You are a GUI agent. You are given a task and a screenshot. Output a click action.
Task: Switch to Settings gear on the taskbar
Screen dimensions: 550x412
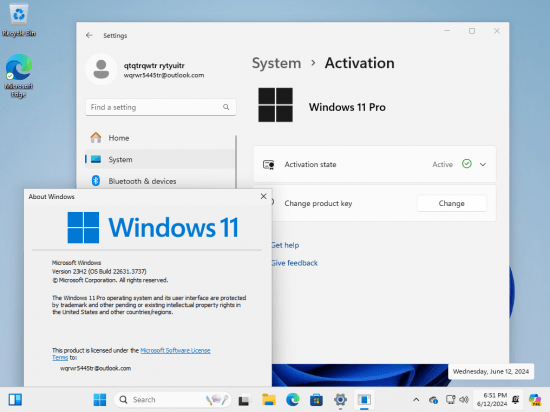[x=340, y=400]
